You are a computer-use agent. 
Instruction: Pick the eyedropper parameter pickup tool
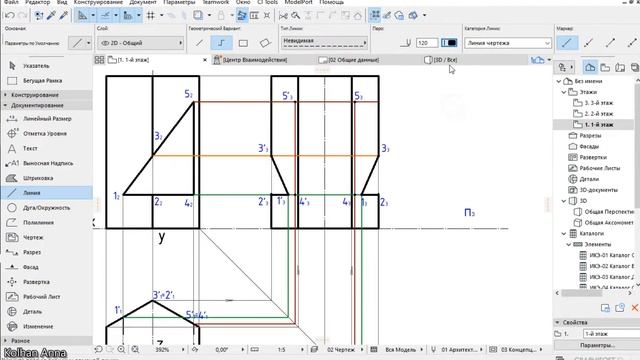tap(51, 16)
